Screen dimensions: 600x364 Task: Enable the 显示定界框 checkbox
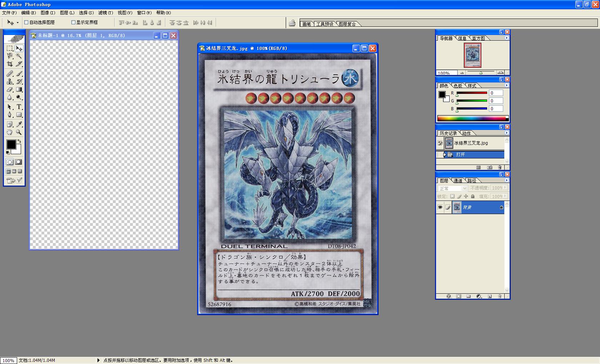73,22
